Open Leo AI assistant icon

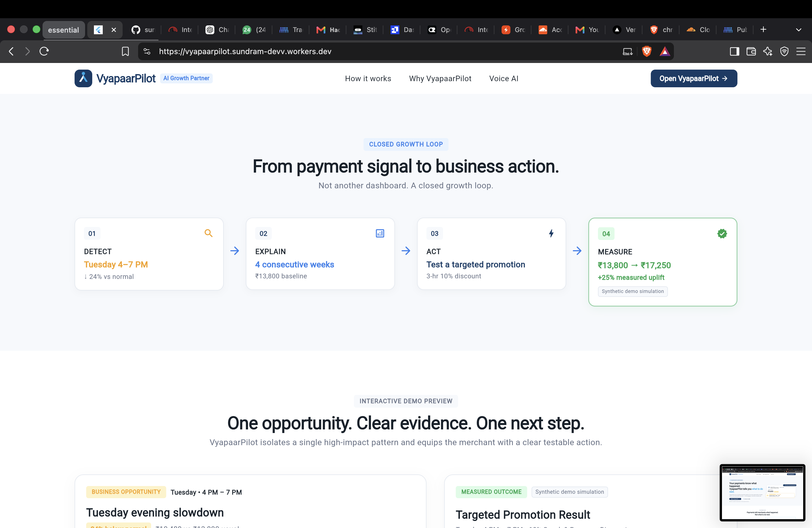[768, 52]
